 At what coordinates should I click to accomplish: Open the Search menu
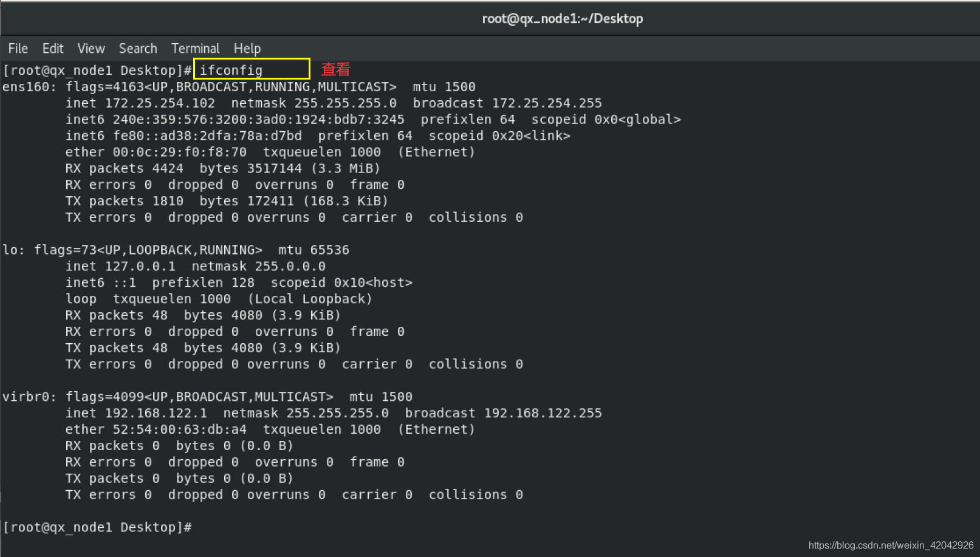point(138,49)
